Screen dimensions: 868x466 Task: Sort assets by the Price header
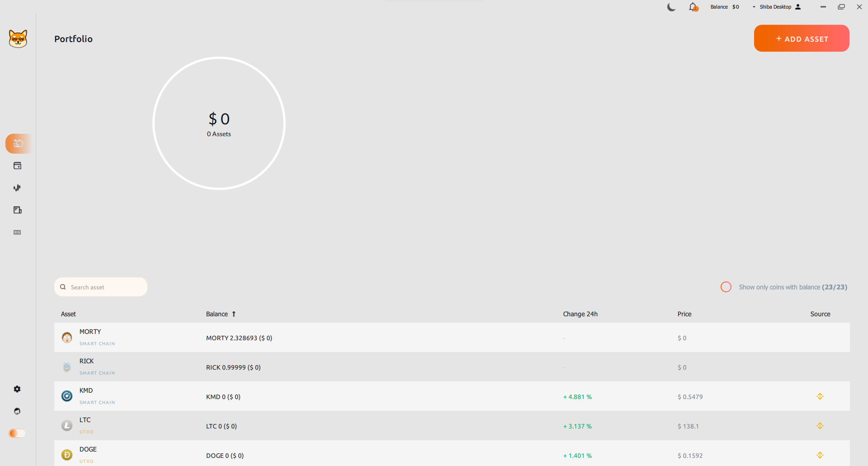click(684, 314)
